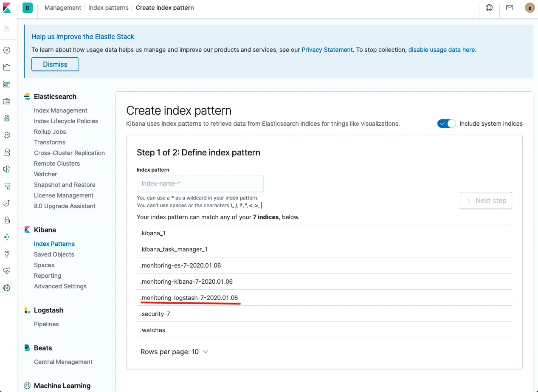Open the Privacy Statement link
This screenshot has width=538, height=392.
point(327,50)
